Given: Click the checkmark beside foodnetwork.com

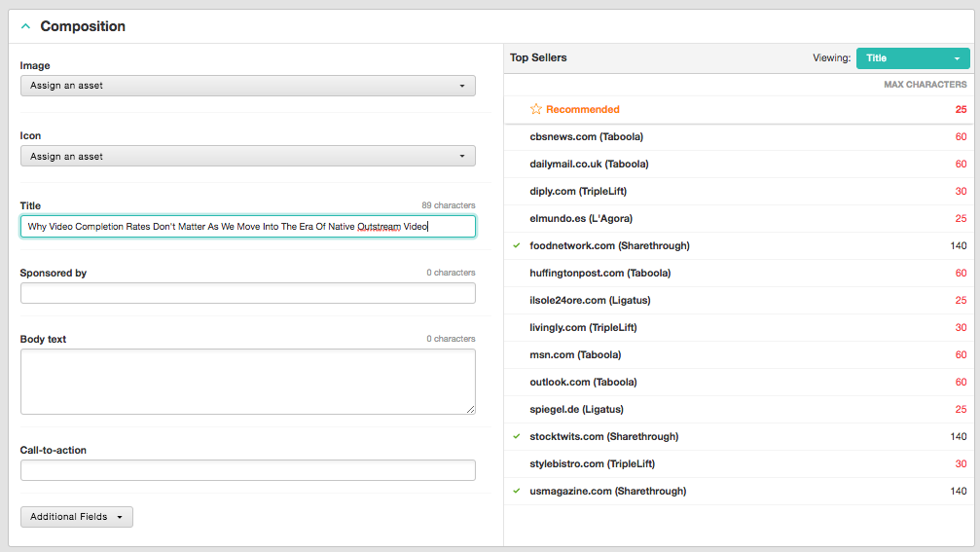Looking at the screenshot, I should 517,245.
